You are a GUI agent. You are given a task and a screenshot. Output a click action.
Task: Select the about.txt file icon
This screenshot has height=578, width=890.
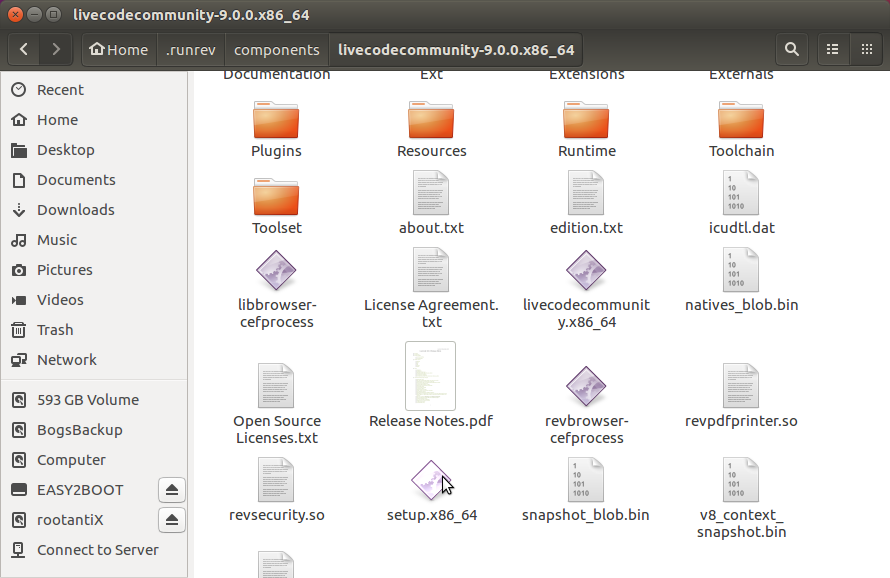[431, 193]
